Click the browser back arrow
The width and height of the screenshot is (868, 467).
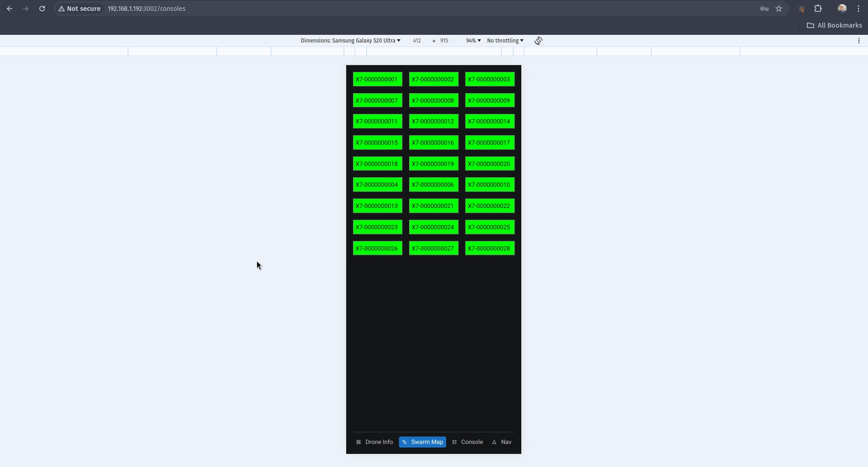pyautogui.click(x=10, y=9)
